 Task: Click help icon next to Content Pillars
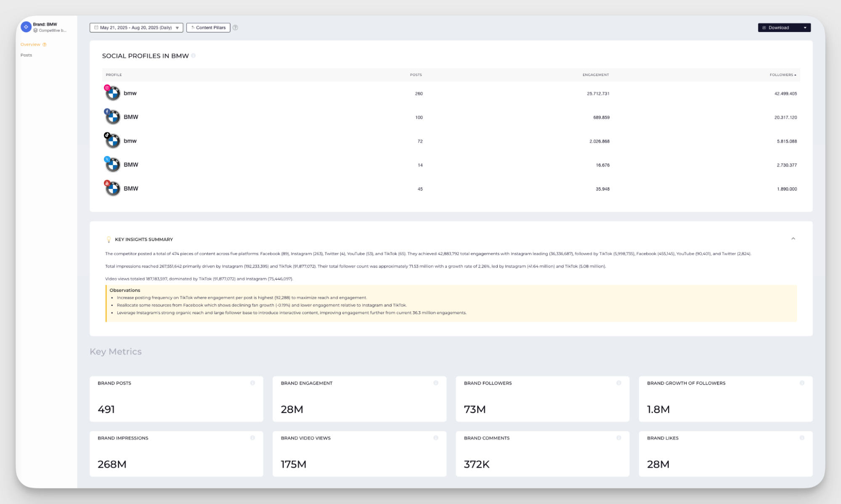coord(236,28)
